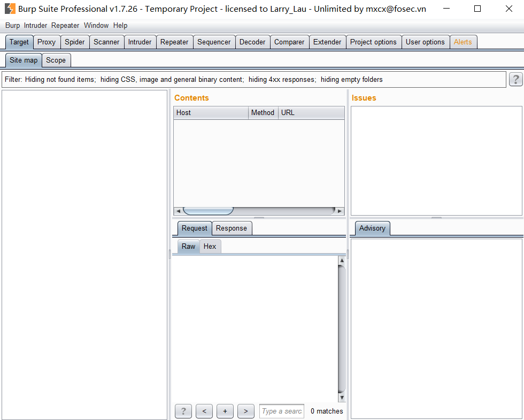Close the Burp Suite window
524x420 pixels.
tap(508, 9)
